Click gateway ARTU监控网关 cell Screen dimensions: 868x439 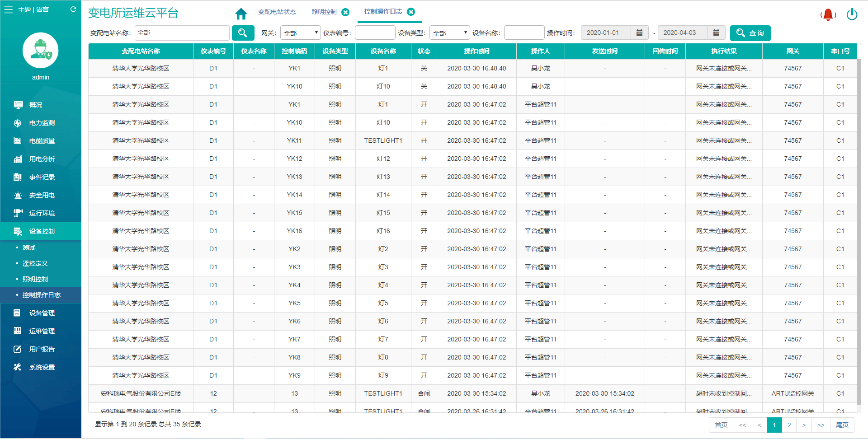point(793,393)
